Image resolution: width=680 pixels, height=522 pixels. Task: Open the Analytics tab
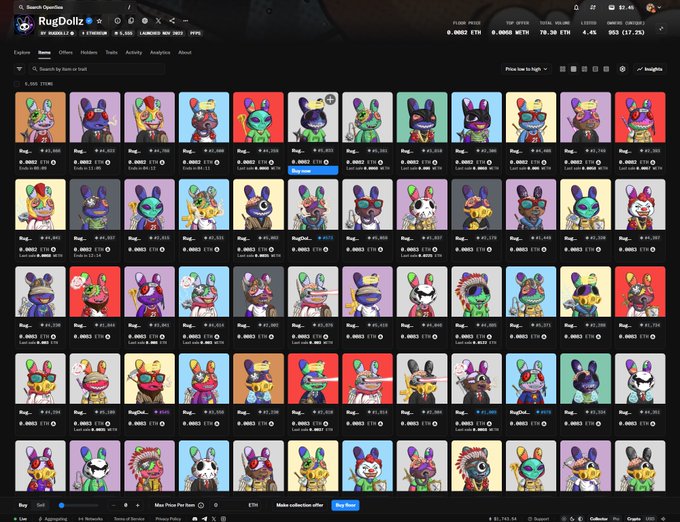click(160, 52)
